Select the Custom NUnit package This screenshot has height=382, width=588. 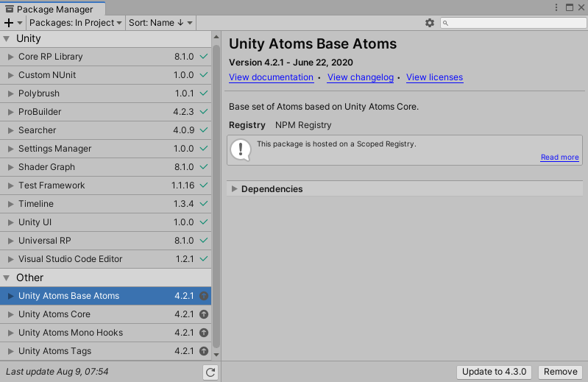pyautogui.click(x=106, y=75)
